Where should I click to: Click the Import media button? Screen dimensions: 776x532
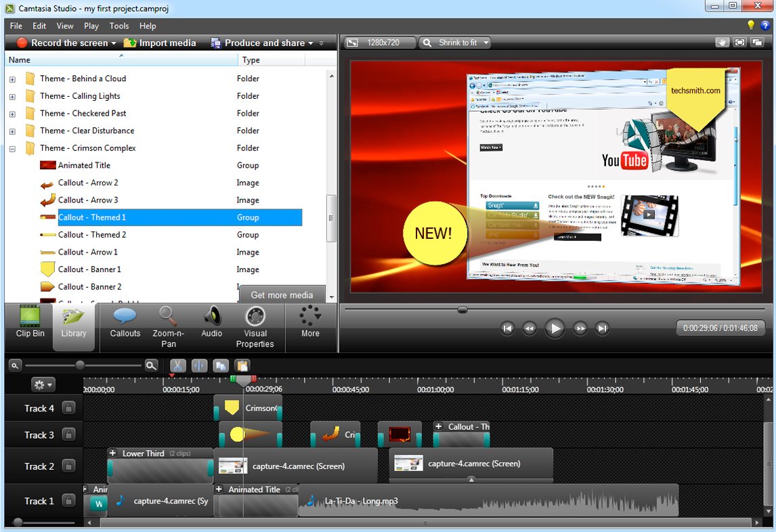click(x=160, y=43)
